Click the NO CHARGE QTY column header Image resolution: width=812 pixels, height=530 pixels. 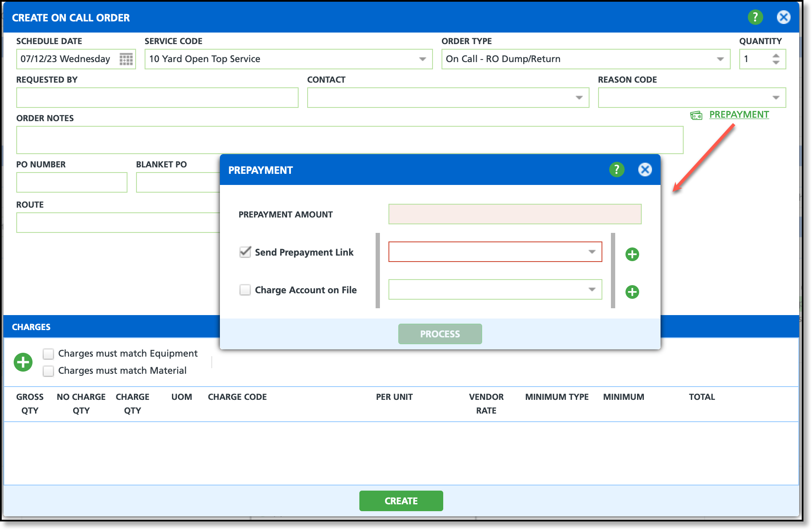(x=81, y=404)
